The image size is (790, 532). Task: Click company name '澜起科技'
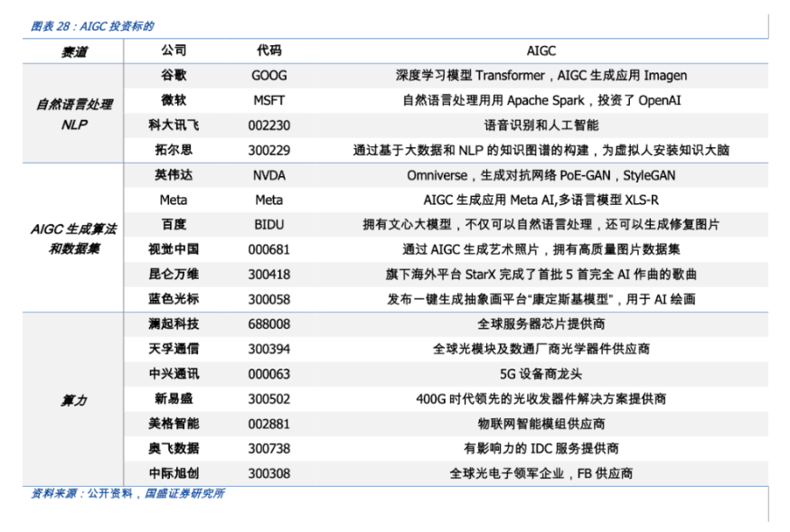click(x=174, y=324)
